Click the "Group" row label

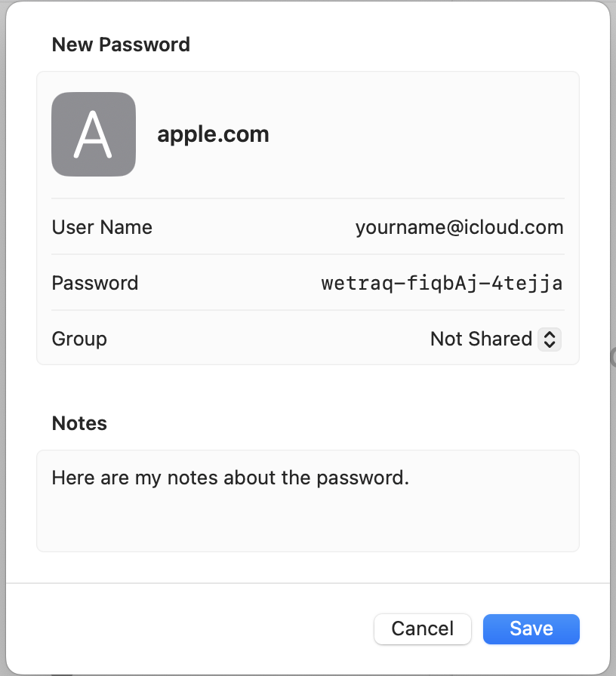point(79,340)
